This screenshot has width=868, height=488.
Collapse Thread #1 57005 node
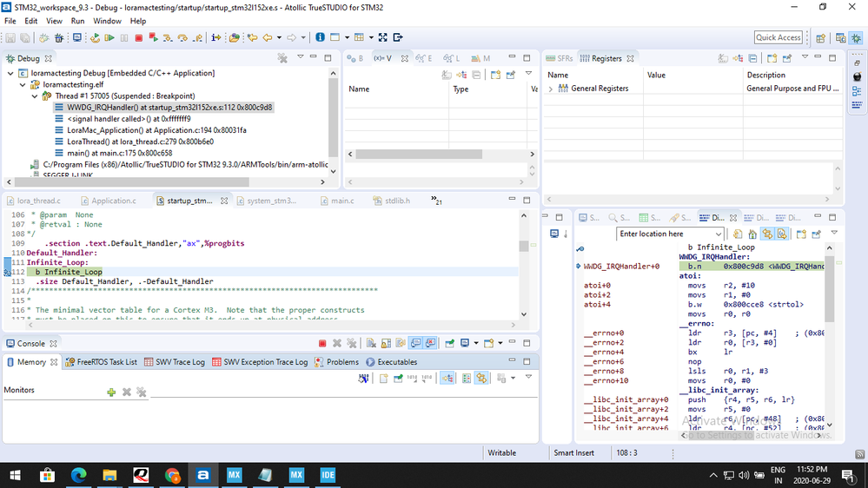click(x=35, y=96)
